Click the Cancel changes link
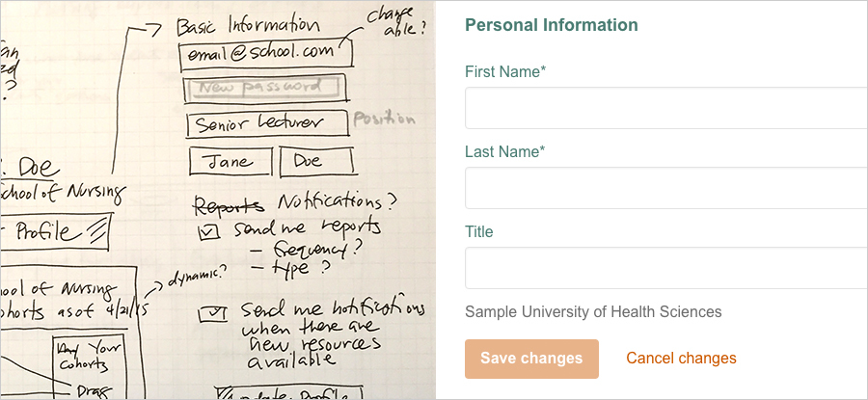Viewport: 868px width, 400px height. (681, 359)
